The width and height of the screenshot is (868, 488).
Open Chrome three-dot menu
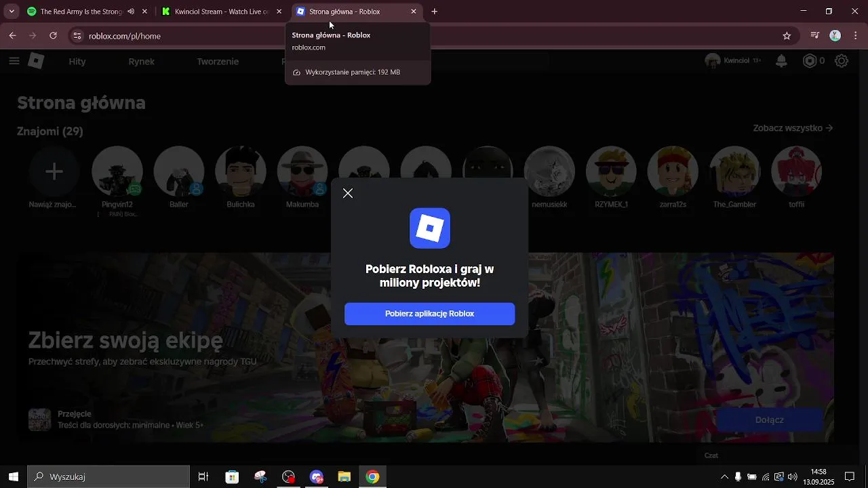tap(855, 35)
